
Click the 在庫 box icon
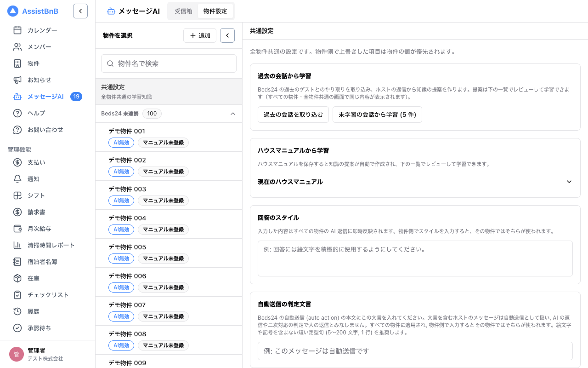coord(17,278)
